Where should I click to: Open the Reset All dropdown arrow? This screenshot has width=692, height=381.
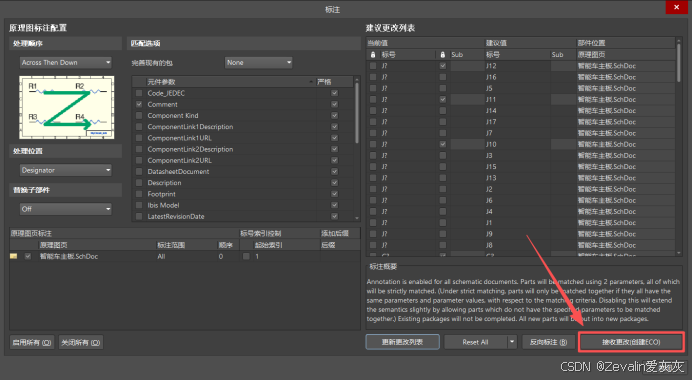(512, 342)
